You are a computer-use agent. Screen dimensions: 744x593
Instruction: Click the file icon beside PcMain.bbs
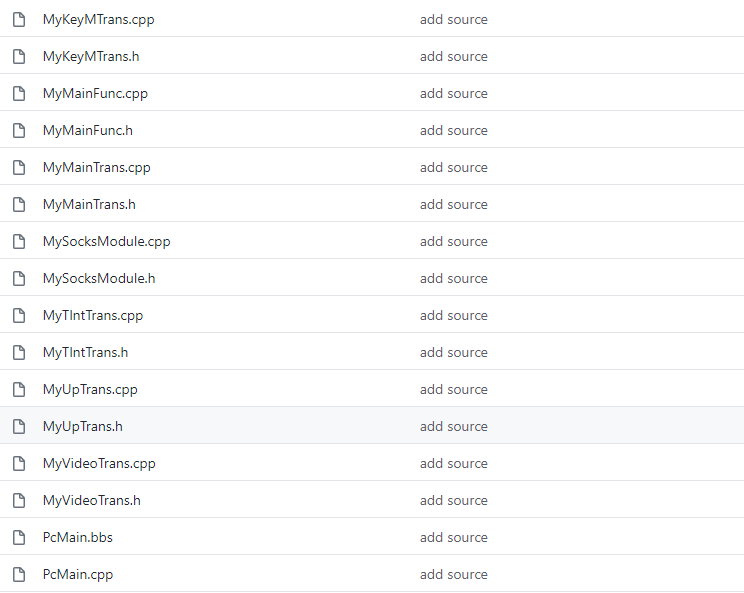[x=18, y=538]
